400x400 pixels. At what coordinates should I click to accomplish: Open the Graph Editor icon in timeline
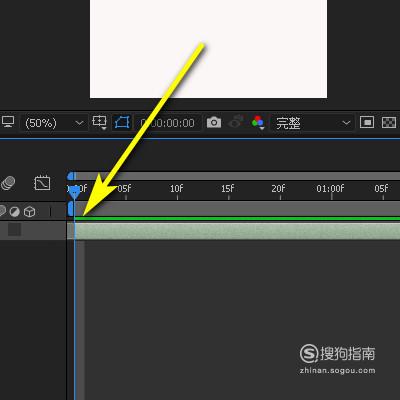click(x=42, y=183)
